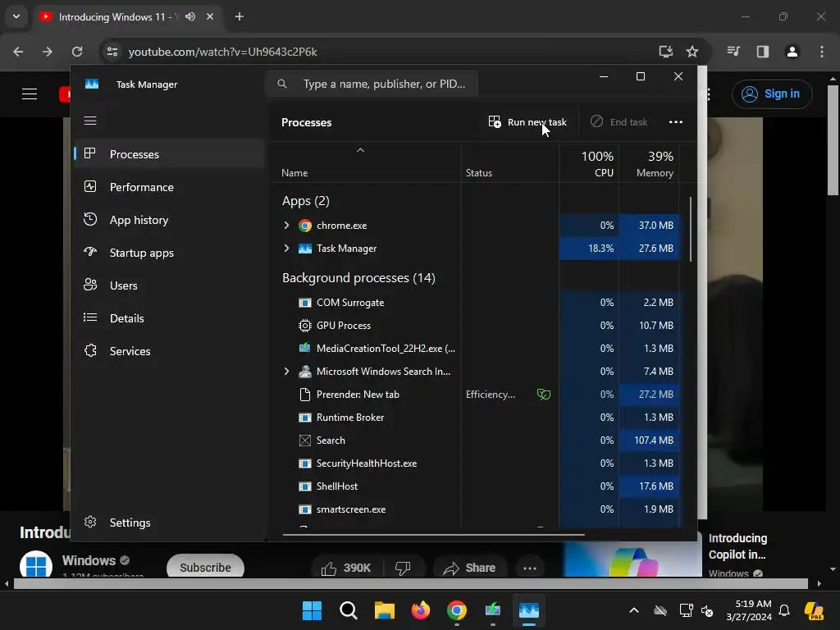
Task: Open the YouTube guide hamburger menu
Action: (x=30, y=94)
